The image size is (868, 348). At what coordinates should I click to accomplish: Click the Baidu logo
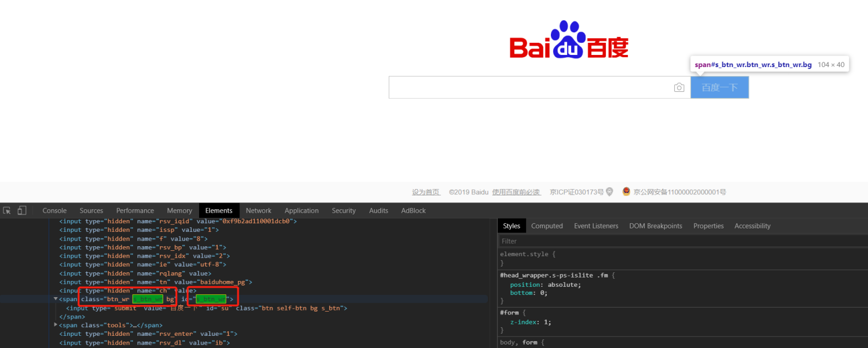pos(569,39)
